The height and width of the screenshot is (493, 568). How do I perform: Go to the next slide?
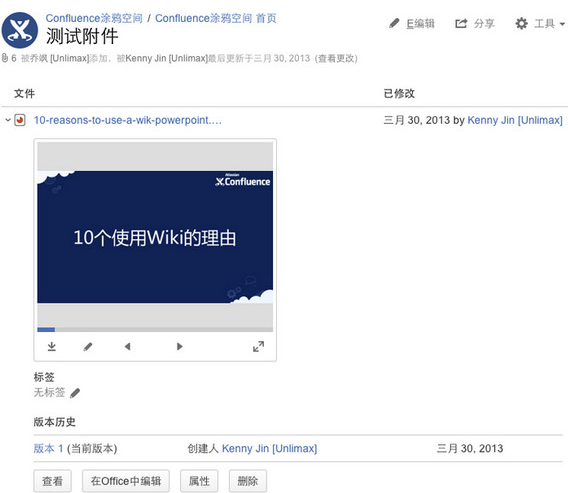(x=179, y=347)
